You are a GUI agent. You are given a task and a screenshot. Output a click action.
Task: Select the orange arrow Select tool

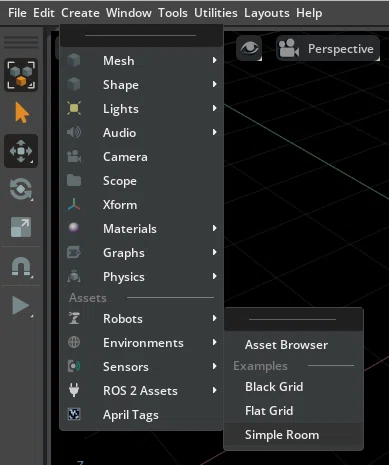[22, 113]
